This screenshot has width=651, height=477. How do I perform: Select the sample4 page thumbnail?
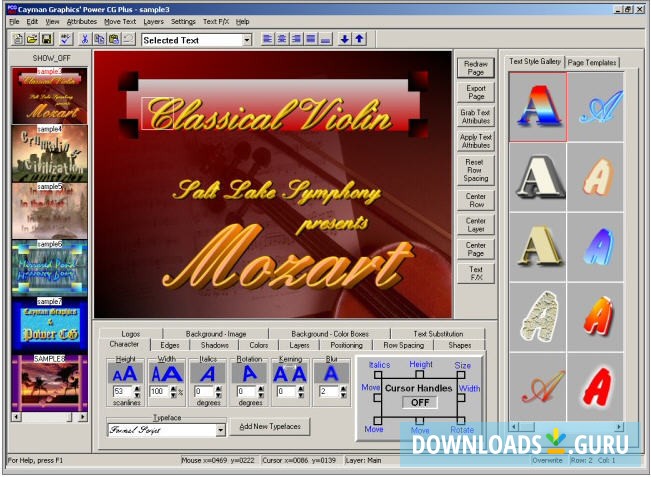(49, 154)
